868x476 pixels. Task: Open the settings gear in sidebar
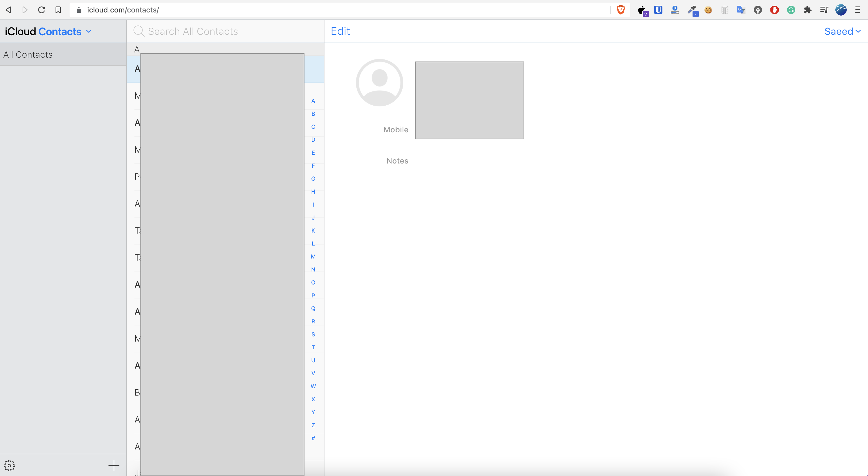click(x=9, y=465)
